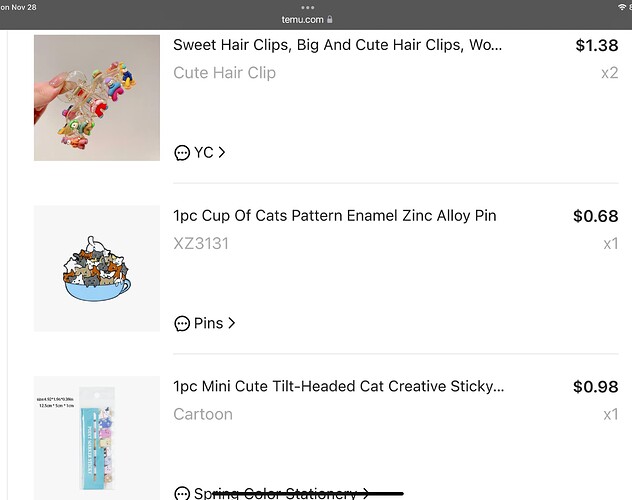
Task: Click the padlock icon next to temu.com
Action: pyautogui.click(x=330, y=18)
